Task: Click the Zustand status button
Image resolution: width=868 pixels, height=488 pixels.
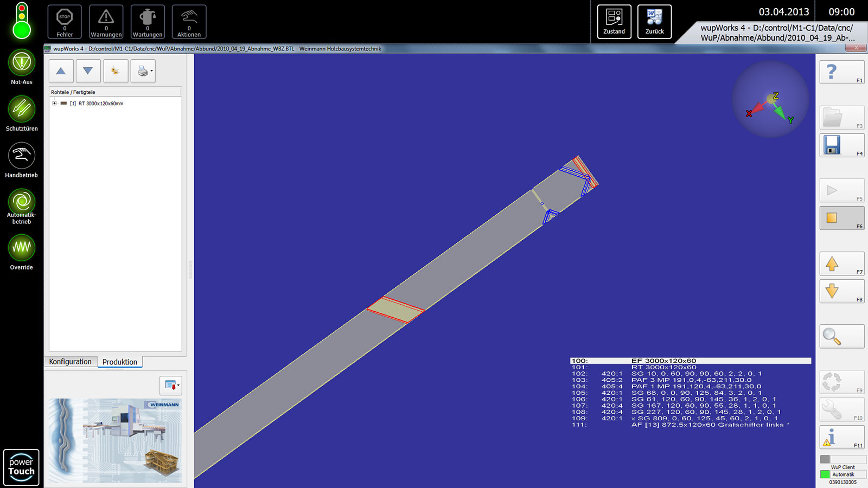Action: tap(614, 22)
